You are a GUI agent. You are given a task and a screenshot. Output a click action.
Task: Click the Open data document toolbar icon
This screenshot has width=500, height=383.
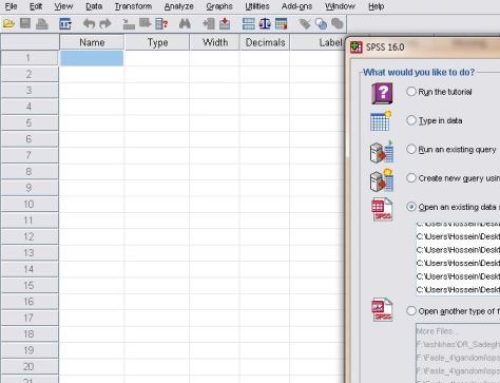click(9, 24)
